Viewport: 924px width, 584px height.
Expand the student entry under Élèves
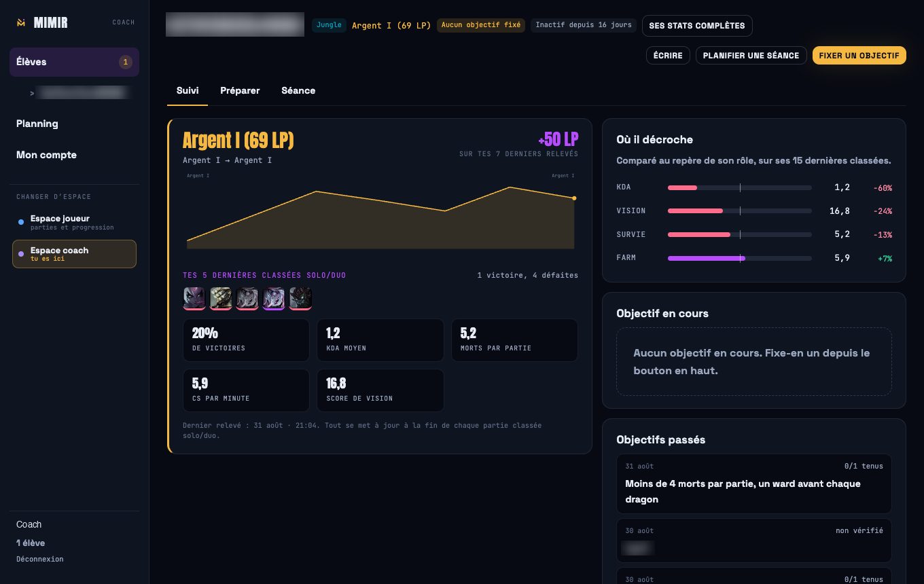[x=78, y=93]
